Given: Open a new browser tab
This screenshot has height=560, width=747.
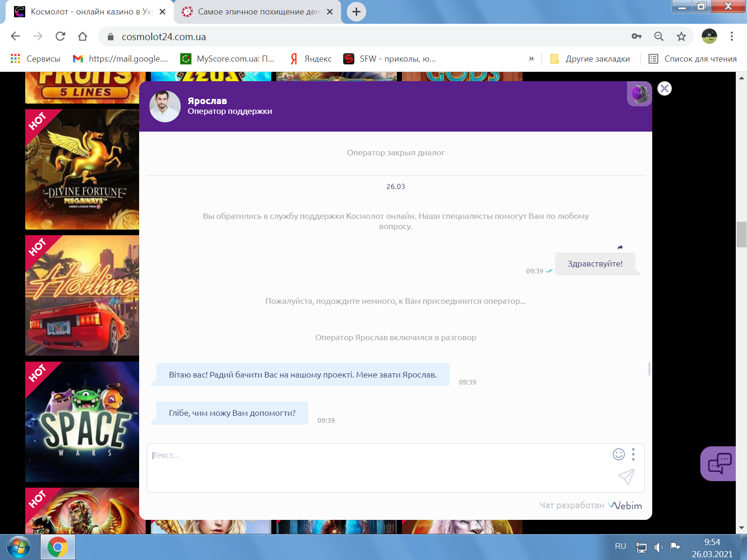Looking at the screenshot, I should (356, 12).
